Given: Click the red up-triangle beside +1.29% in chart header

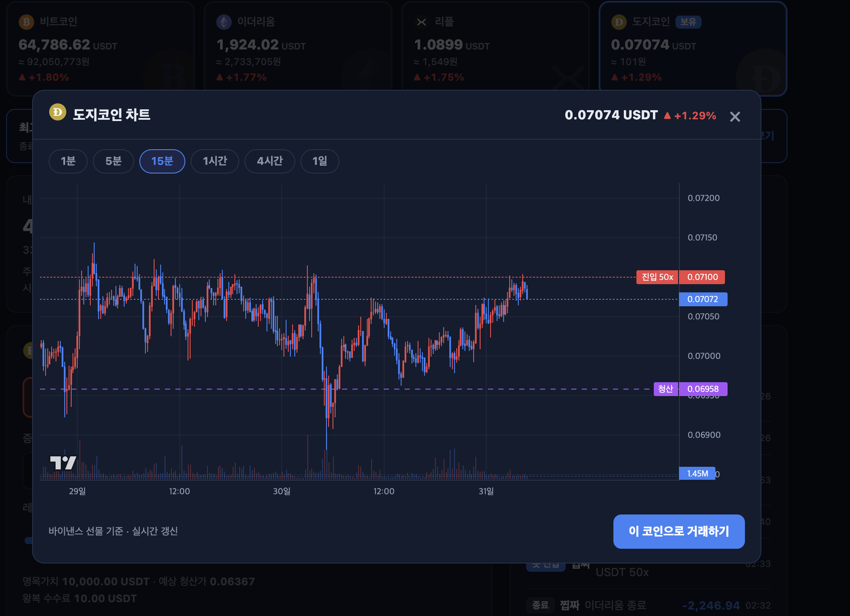Looking at the screenshot, I should pos(668,116).
